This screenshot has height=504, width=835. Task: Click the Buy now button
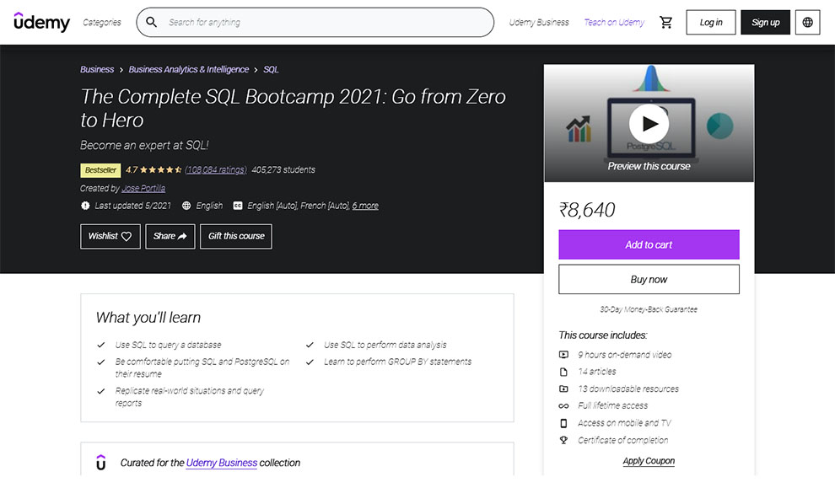(649, 280)
